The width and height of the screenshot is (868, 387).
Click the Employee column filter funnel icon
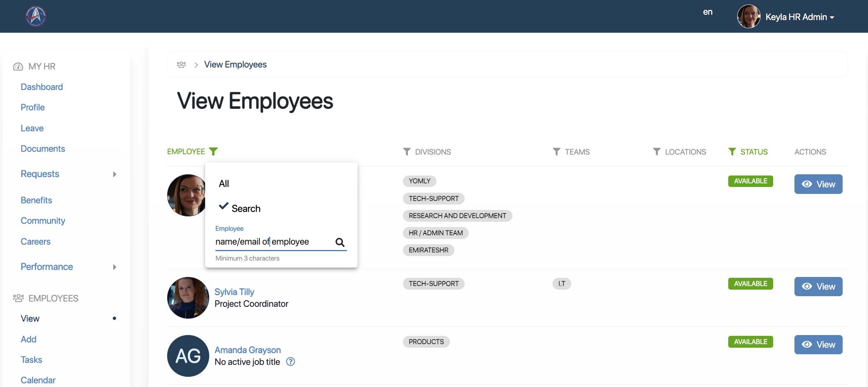(x=213, y=151)
